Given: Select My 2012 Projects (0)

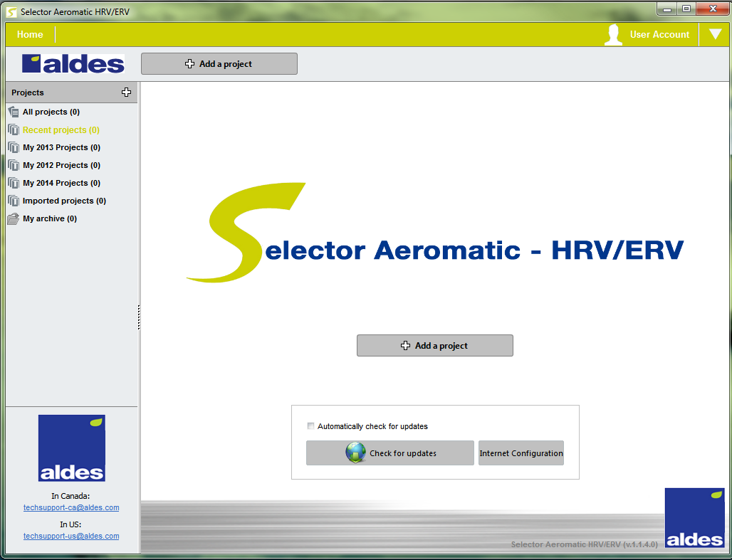Looking at the screenshot, I should (x=62, y=165).
